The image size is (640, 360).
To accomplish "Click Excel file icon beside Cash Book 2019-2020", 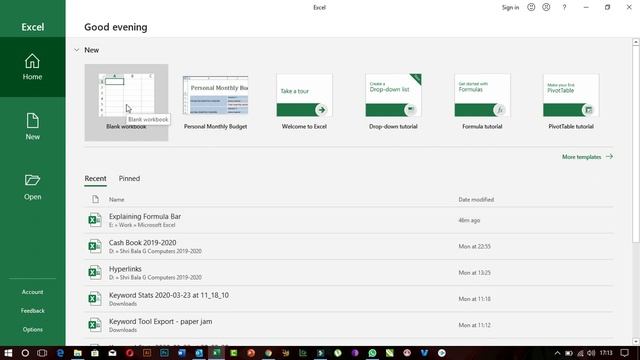I will [95, 246].
